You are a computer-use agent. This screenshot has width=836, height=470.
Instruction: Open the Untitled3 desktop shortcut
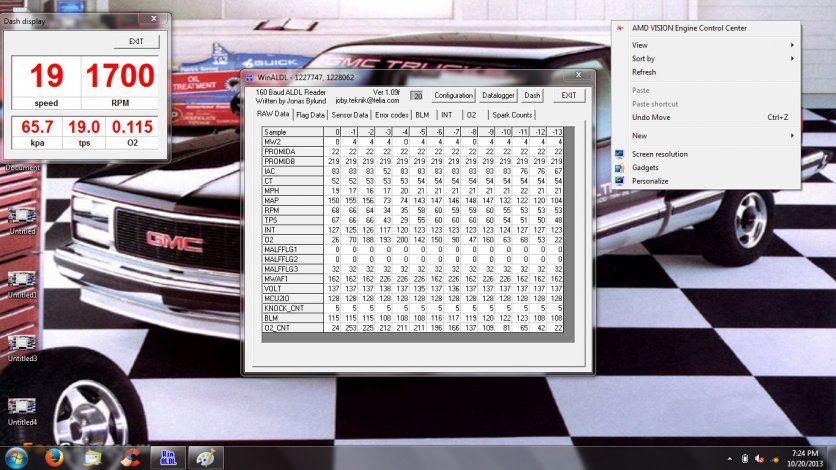coord(22,349)
